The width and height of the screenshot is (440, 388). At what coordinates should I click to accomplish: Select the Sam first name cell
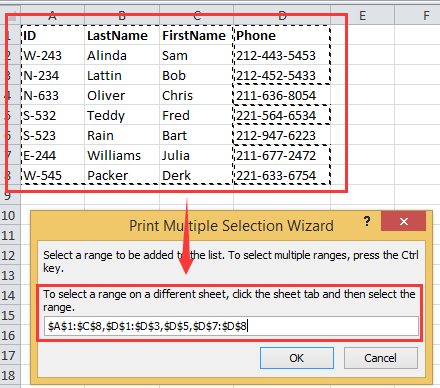tap(196, 55)
